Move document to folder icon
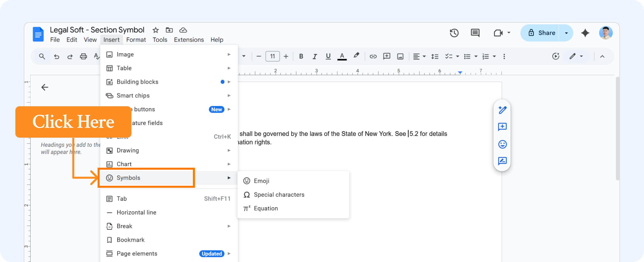Image resolution: width=644 pixels, height=262 pixels. (x=169, y=30)
